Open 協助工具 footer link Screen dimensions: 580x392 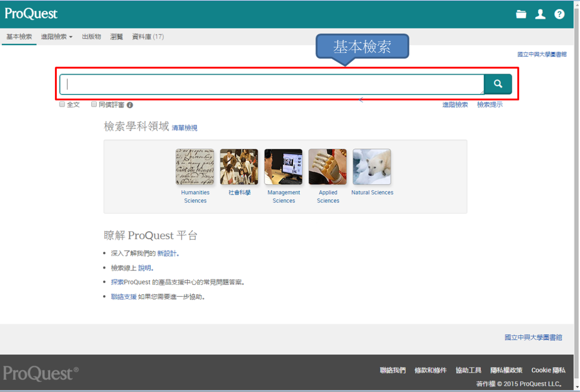click(x=469, y=370)
